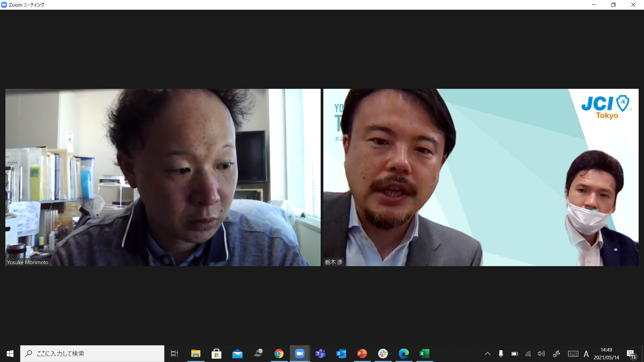This screenshot has height=362, width=644.
Task: Open the volume control in the tray
Action: coord(541,354)
